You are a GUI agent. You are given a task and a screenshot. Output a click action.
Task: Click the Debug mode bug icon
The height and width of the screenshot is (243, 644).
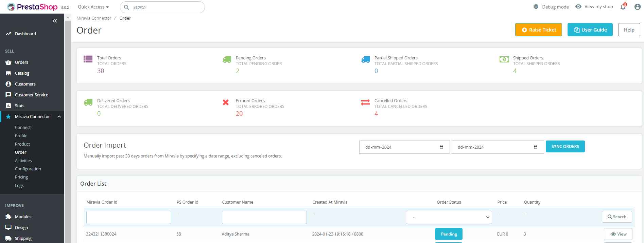pyautogui.click(x=536, y=7)
